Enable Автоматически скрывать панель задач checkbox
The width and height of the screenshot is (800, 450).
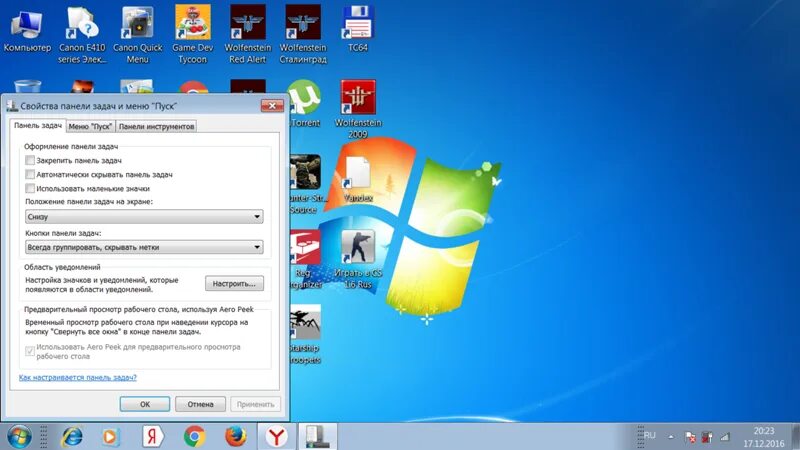[x=30, y=174]
